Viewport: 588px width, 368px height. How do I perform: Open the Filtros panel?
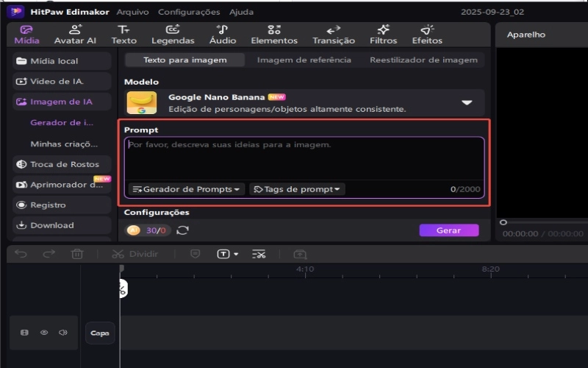[x=383, y=35]
